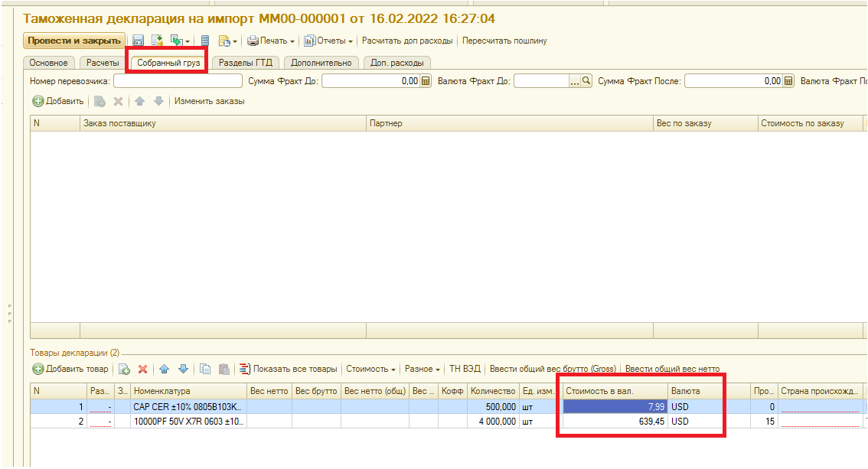868x469 pixels.
Task: Move goods row up with blue arrow
Action: click(164, 369)
